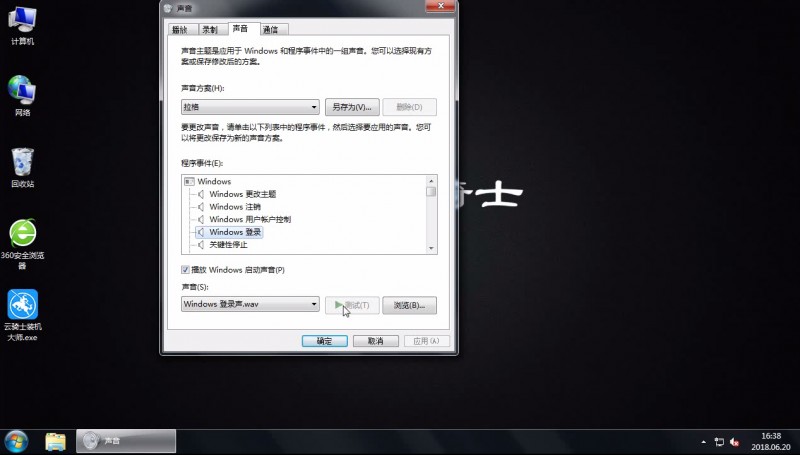Viewport: 800px width, 455px height.
Task: Select Windows 更改主题 event
Action: point(243,194)
